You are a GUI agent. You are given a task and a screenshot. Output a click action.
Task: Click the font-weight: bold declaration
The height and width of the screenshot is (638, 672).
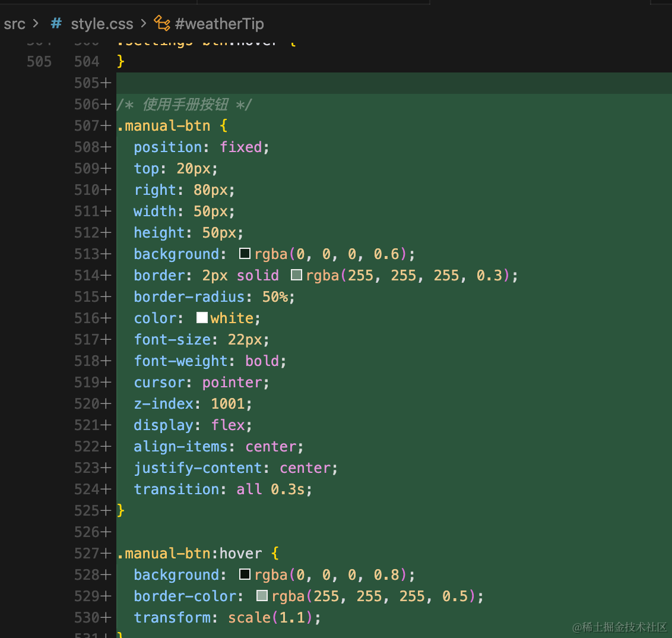[x=210, y=361]
